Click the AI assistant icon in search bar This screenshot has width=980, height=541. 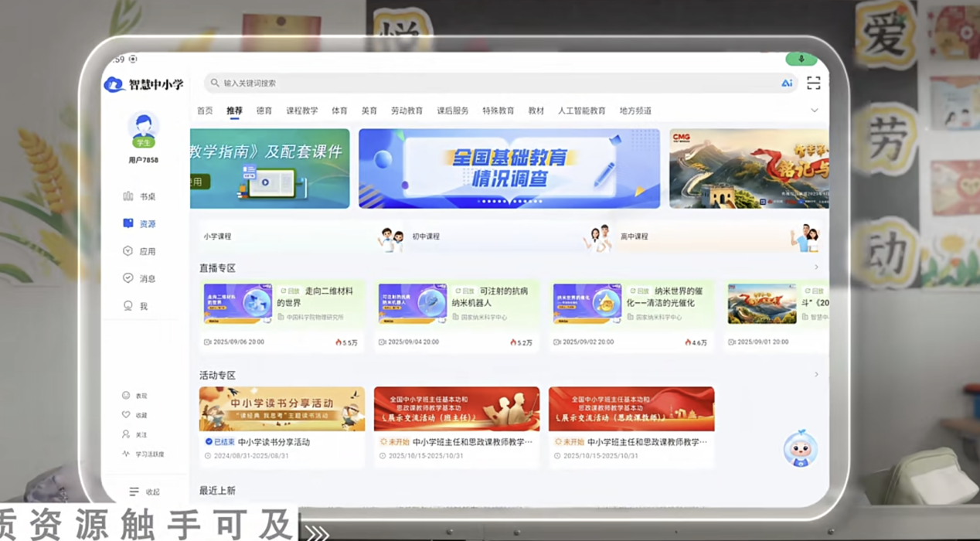point(787,83)
